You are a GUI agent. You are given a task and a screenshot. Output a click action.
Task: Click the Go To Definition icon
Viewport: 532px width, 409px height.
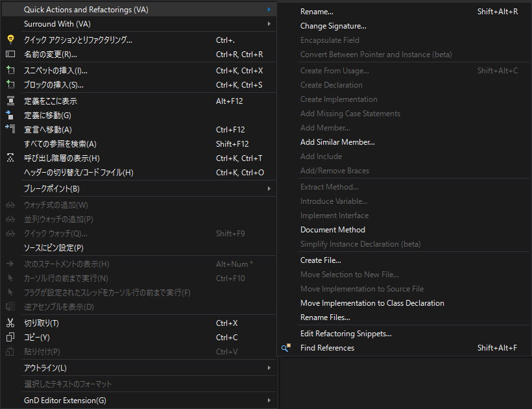pos(10,115)
